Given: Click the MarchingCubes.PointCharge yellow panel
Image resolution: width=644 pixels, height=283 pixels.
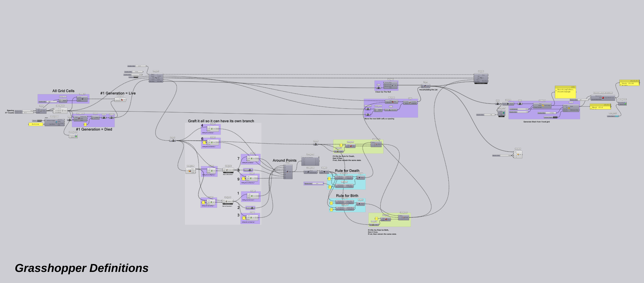Looking at the screenshot, I should click(565, 92).
